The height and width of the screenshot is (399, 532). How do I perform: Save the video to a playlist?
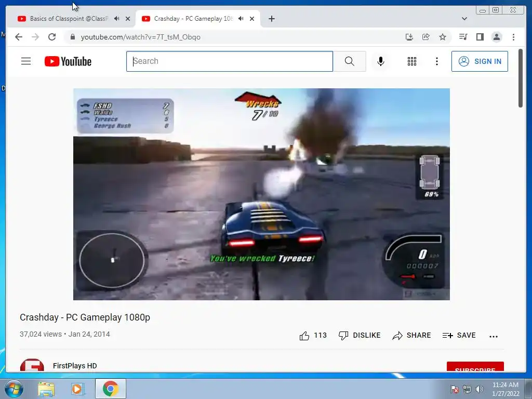click(459, 336)
